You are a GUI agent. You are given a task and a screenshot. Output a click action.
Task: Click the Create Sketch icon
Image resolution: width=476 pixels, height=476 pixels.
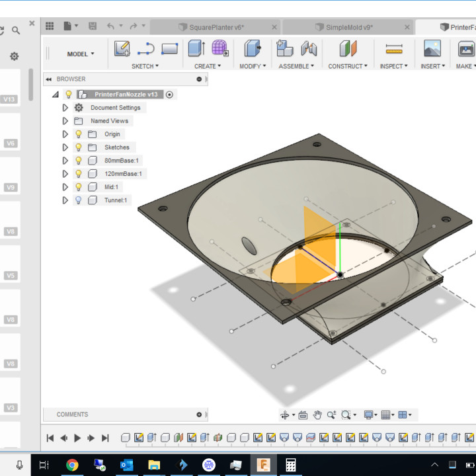(122, 49)
